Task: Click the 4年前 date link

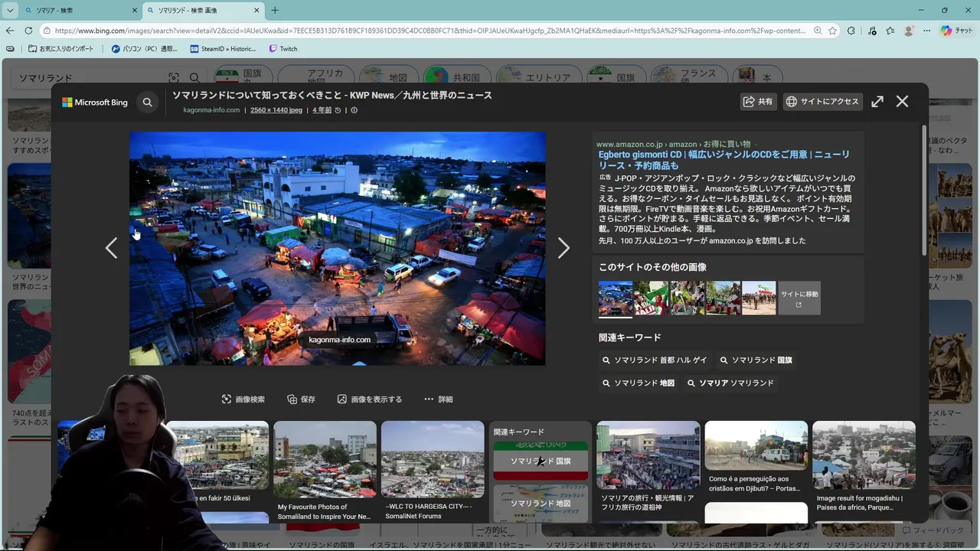Action: [x=322, y=110]
